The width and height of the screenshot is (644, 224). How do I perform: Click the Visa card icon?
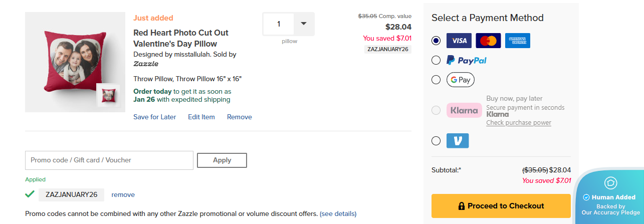(x=459, y=41)
